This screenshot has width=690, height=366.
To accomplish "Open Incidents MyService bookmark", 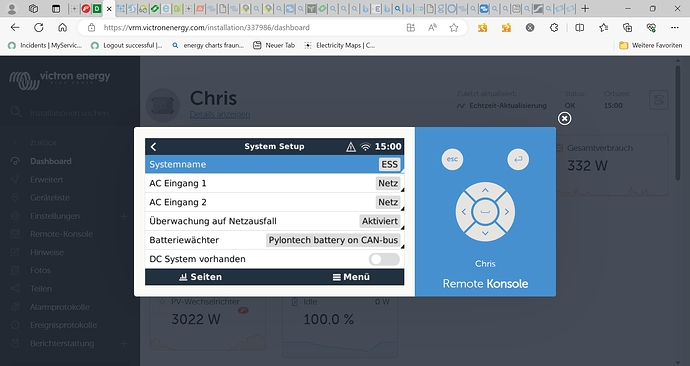I will 45,45.
